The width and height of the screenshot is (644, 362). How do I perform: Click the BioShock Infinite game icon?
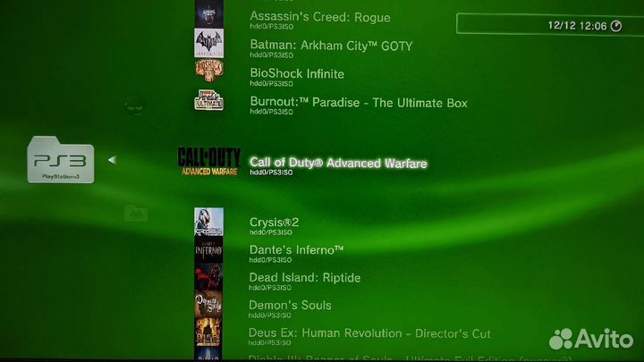pyautogui.click(x=209, y=71)
